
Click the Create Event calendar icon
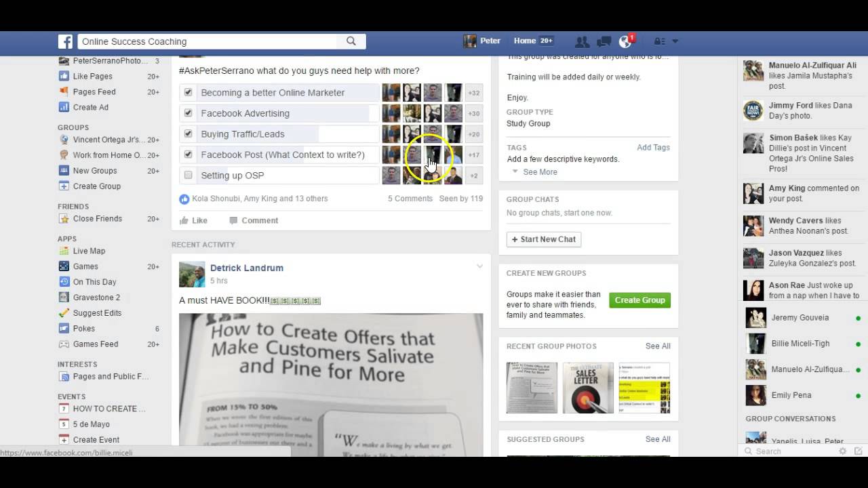tap(64, 440)
